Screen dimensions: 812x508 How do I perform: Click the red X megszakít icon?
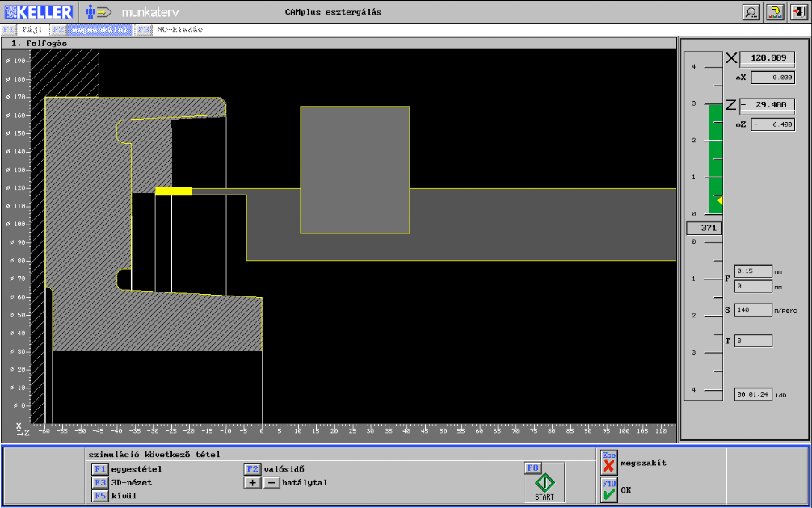point(608,463)
